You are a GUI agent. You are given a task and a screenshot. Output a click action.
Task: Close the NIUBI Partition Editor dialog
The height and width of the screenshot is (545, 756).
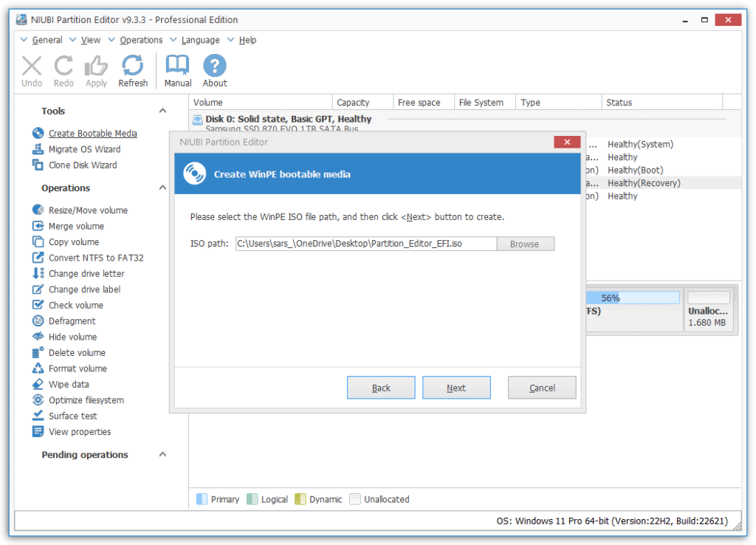pyautogui.click(x=567, y=142)
